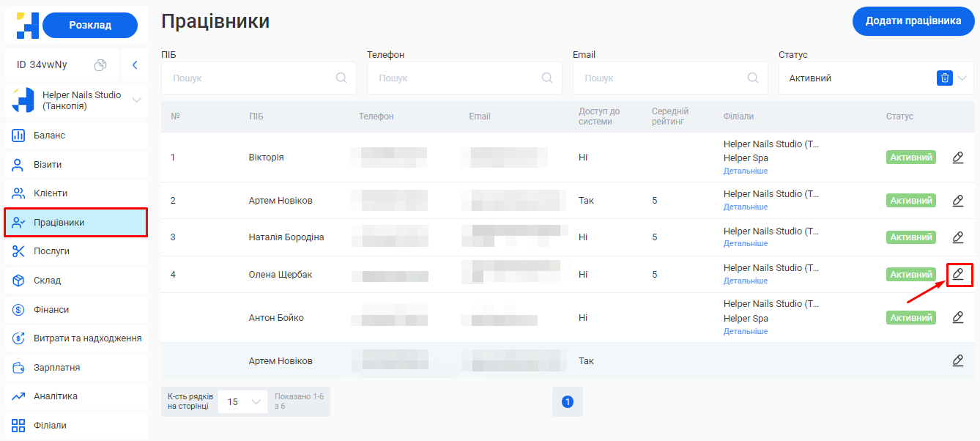980x441 pixels.
Task: Copy the ID 34vwNy to clipboard
Action: pyautogui.click(x=100, y=65)
